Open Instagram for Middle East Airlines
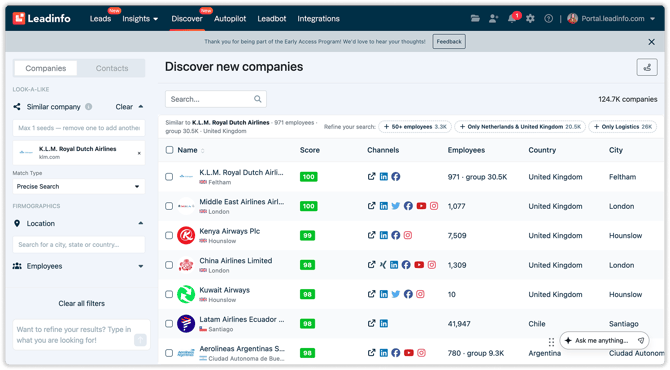The height and width of the screenshot is (370, 670). coord(434,206)
